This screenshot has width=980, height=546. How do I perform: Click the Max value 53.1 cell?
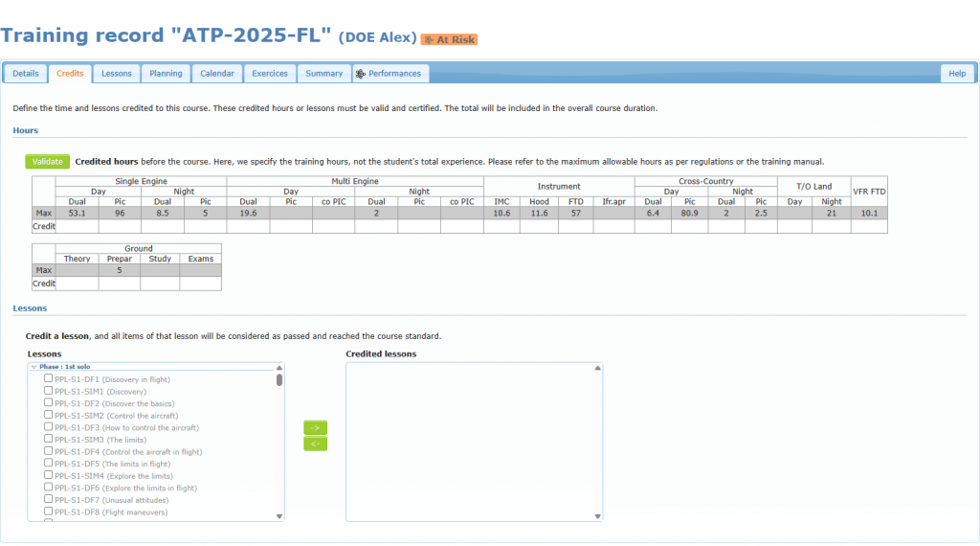point(77,214)
